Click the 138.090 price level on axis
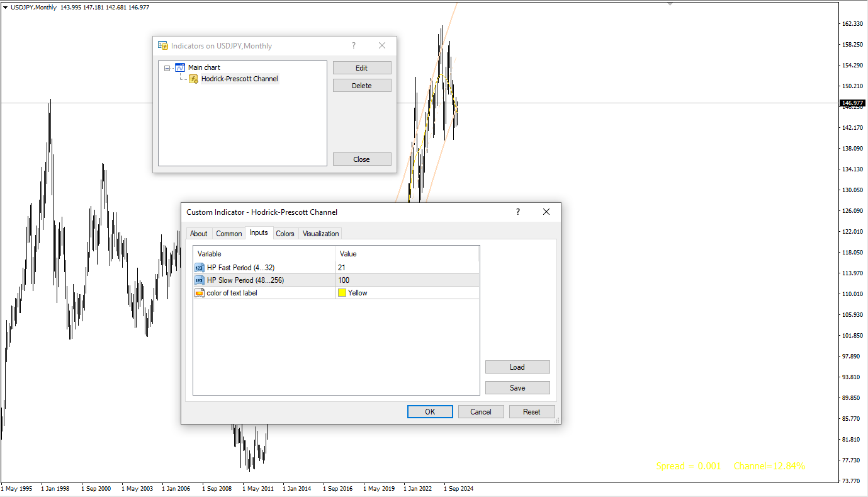This screenshot has height=497, width=868. tap(852, 149)
